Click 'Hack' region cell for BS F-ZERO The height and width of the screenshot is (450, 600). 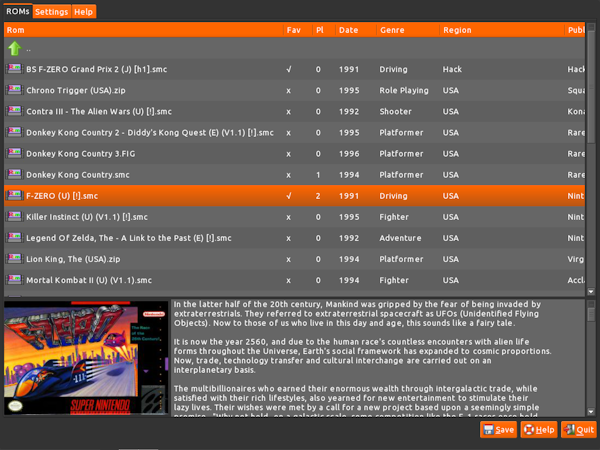[452, 69]
